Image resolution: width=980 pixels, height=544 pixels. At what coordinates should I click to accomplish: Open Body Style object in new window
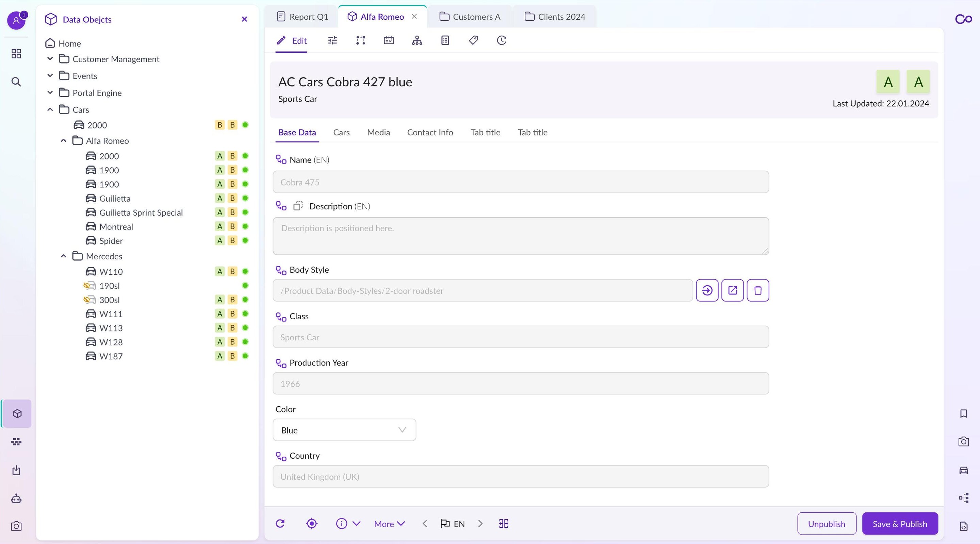coord(732,290)
